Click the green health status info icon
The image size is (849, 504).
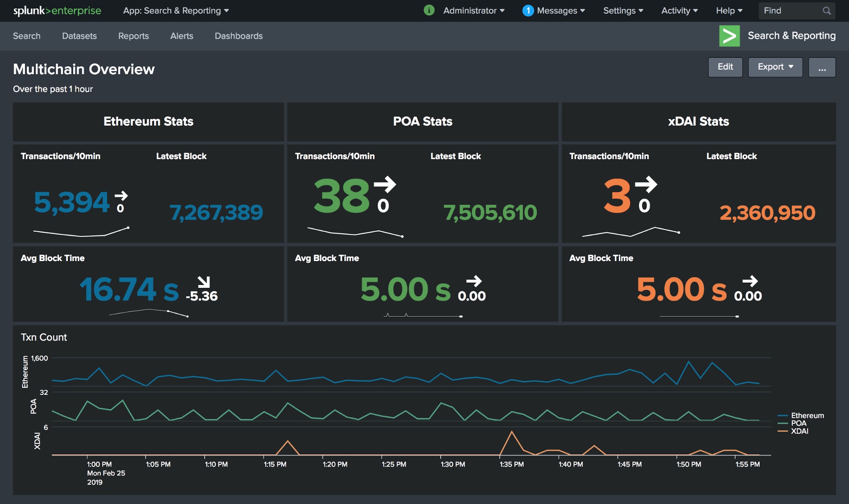[429, 10]
